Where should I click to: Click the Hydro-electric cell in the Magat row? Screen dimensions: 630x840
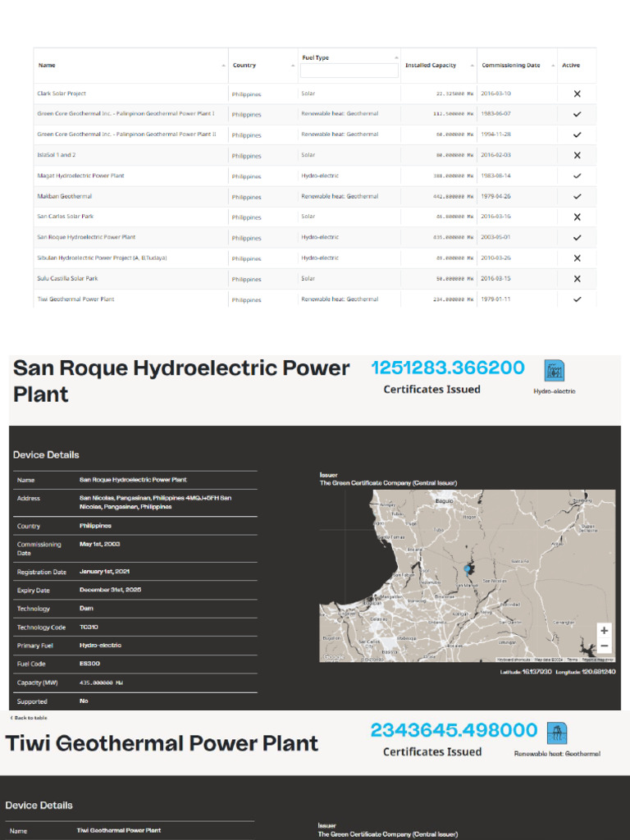click(x=320, y=176)
